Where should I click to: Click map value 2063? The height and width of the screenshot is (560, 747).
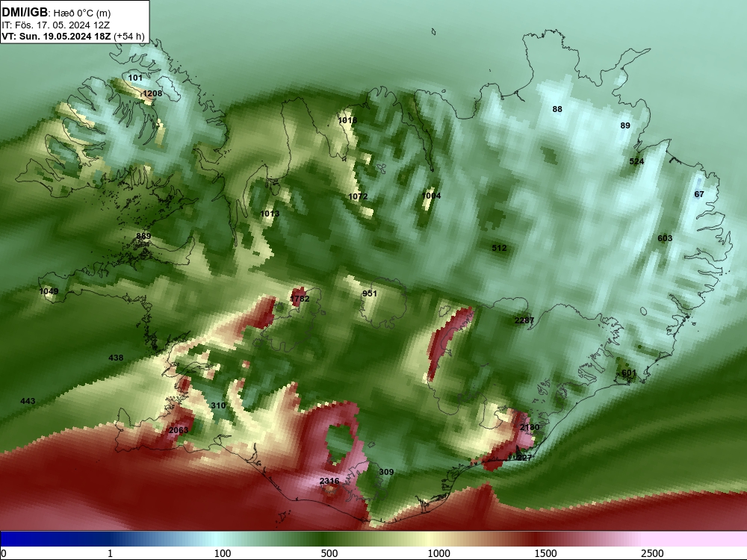coord(179,431)
